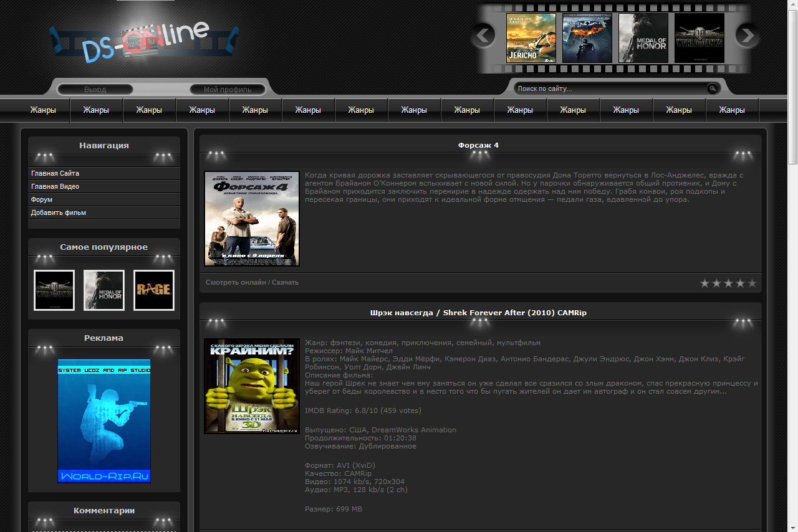Open the Форсаж 4 movie poster
Viewport: 798px width, 532px height.
[252, 219]
